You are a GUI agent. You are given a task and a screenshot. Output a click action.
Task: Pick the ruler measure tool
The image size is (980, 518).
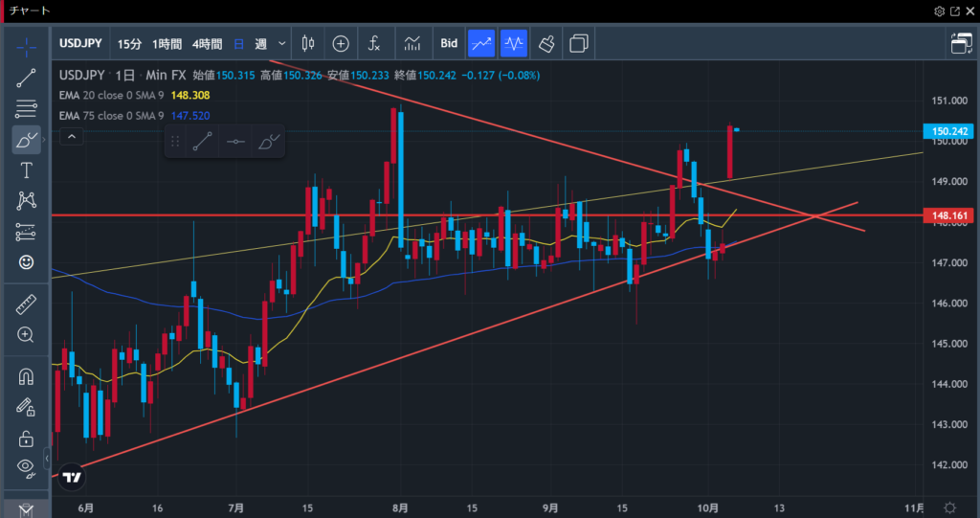pos(26,304)
